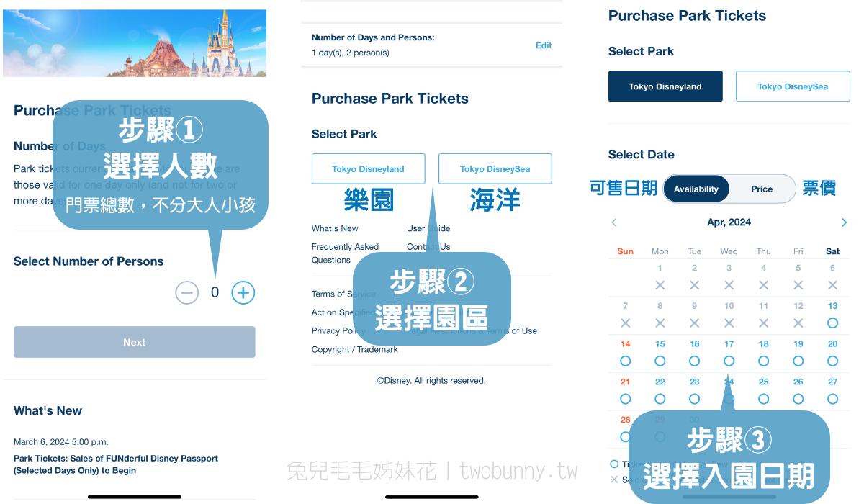Pick April 18 on the calendar
Screen dimensions: 864x504
coord(764,353)
